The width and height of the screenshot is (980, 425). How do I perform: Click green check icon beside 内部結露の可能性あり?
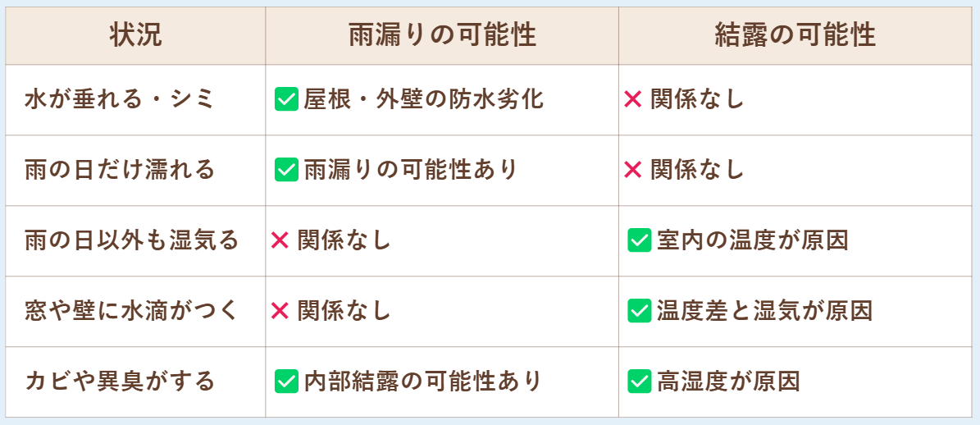286,382
